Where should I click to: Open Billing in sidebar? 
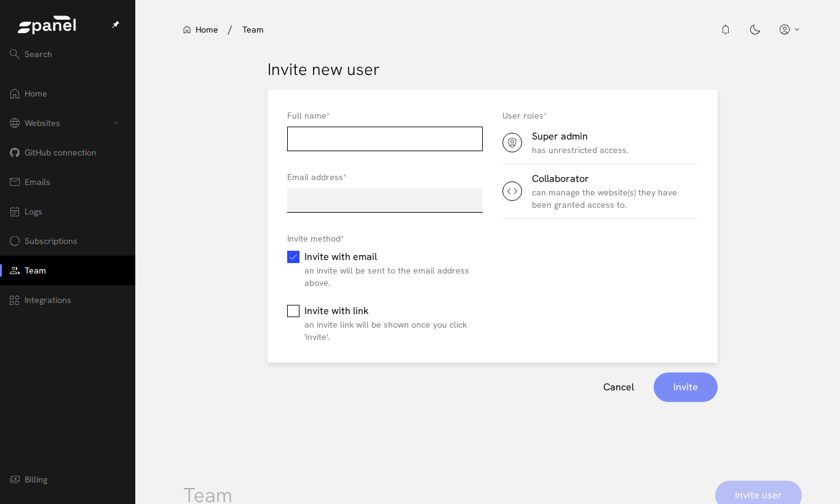[x=68, y=479]
